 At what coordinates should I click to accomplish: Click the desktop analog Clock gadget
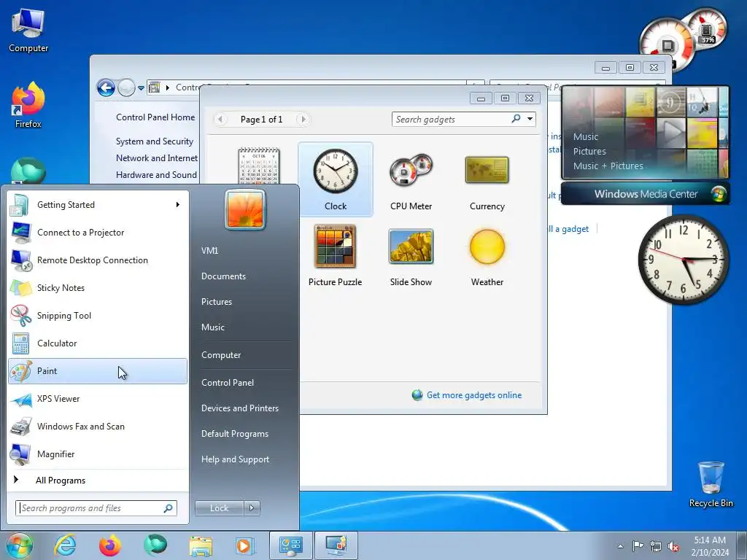(684, 260)
